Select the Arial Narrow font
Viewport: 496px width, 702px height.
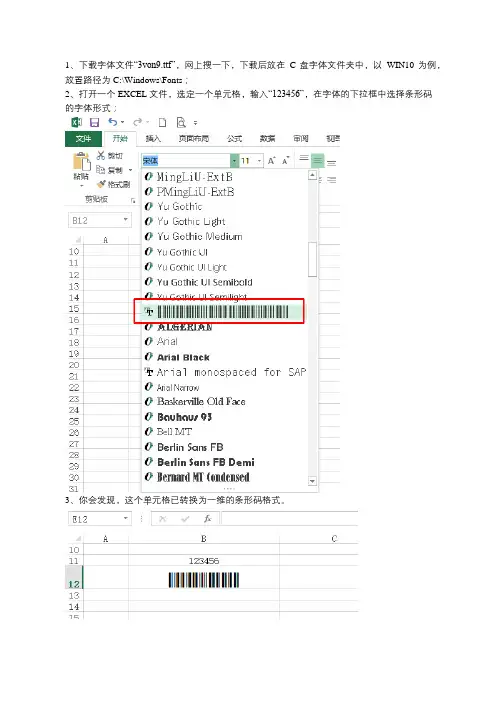(x=225, y=387)
